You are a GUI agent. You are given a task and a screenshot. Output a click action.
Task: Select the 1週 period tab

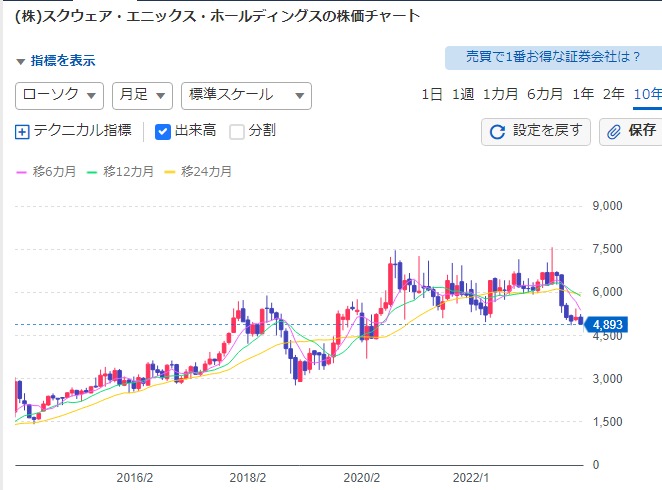463,94
